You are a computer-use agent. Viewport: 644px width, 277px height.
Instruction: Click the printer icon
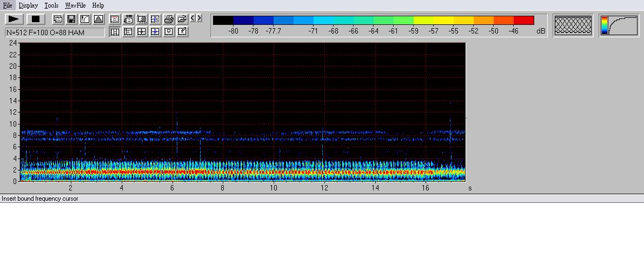169,19
